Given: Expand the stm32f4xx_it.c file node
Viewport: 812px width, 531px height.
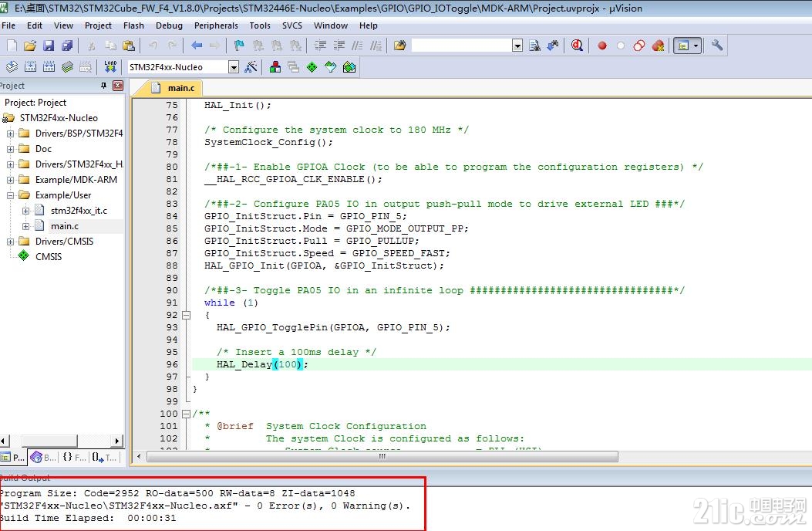Looking at the screenshot, I should (26, 211).
